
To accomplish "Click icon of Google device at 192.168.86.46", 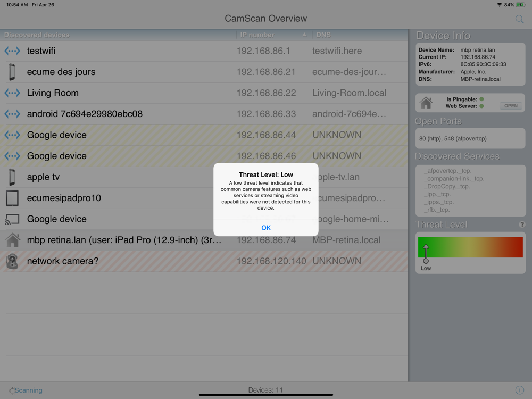I will [x=12, y=156].
